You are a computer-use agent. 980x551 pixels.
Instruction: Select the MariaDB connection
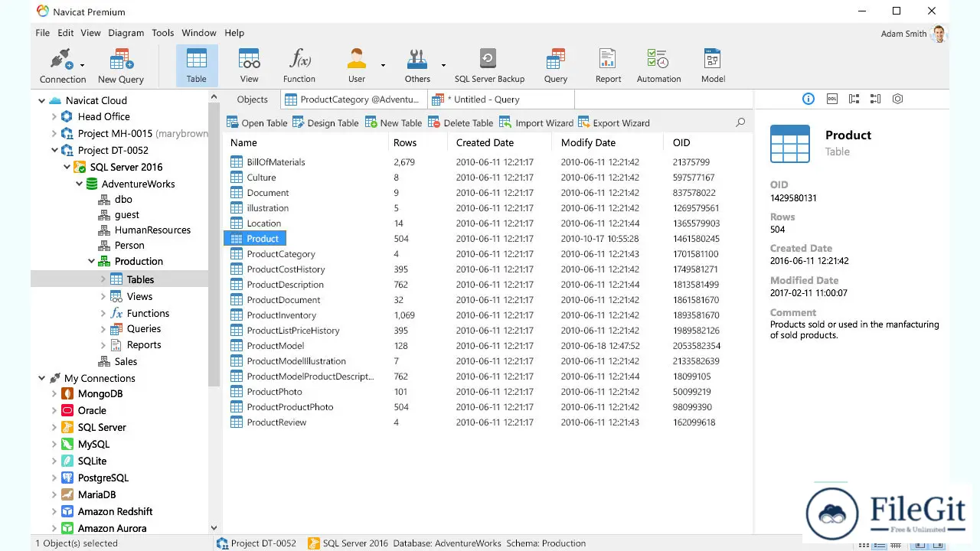[96, 494]
